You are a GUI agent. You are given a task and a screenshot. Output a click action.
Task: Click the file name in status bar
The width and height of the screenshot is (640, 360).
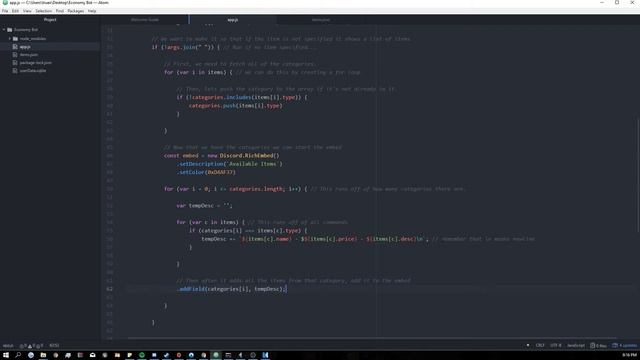point(8,346)
